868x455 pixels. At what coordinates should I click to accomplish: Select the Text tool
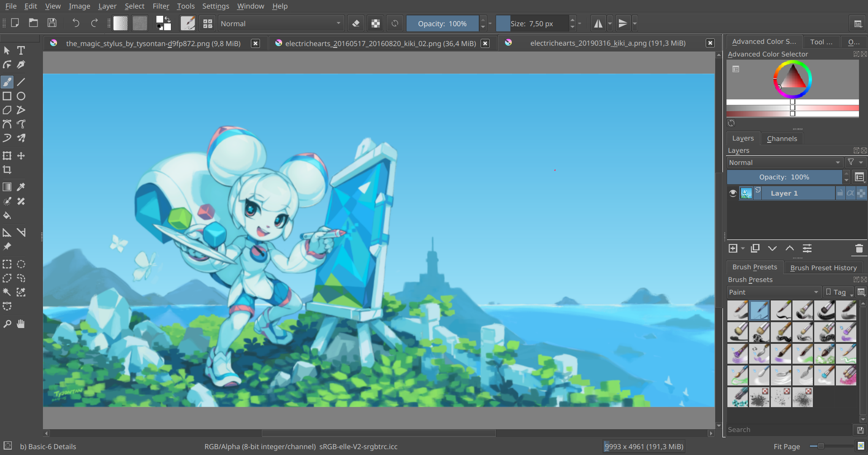click(21, 50)
